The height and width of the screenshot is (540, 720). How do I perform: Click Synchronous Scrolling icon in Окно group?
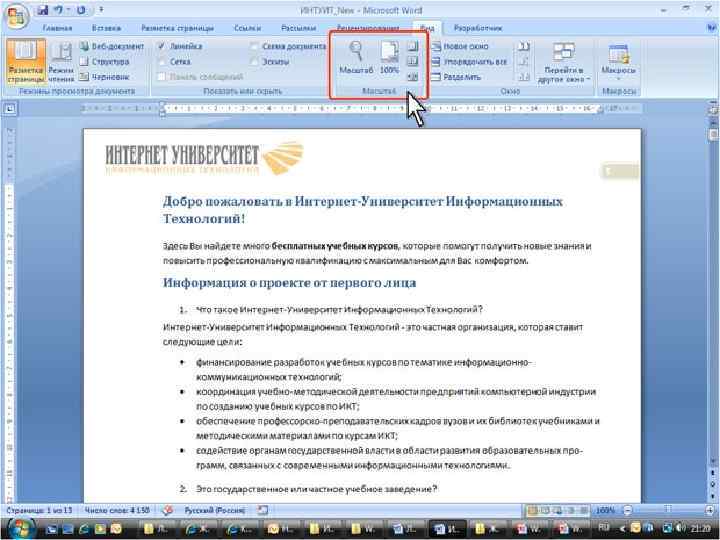[x=523, y=62]
